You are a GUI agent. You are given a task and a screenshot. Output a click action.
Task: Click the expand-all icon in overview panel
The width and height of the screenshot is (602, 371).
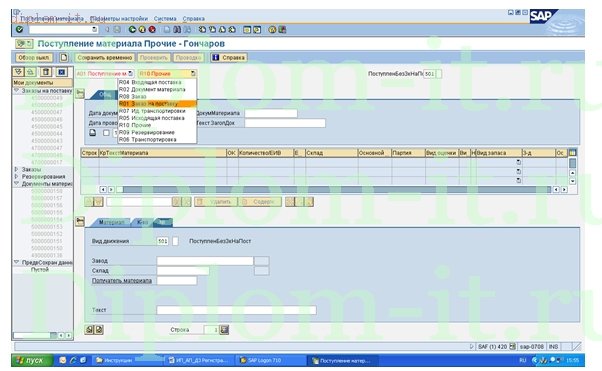coord(18,72)
